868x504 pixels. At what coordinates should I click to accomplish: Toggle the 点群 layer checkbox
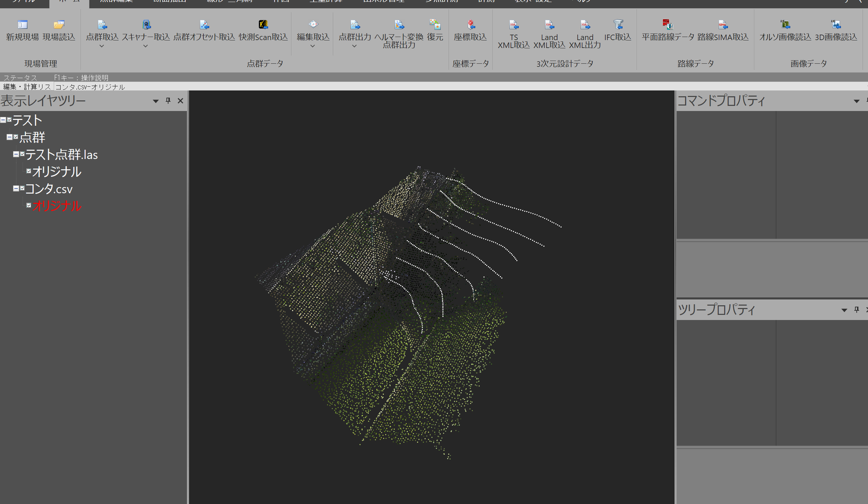16,137
